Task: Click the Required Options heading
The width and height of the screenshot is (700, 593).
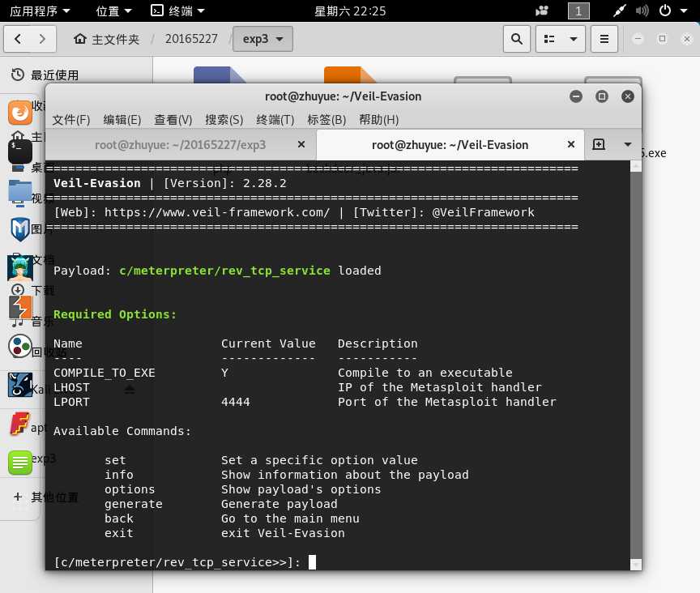Action: [x=115, y=314]
